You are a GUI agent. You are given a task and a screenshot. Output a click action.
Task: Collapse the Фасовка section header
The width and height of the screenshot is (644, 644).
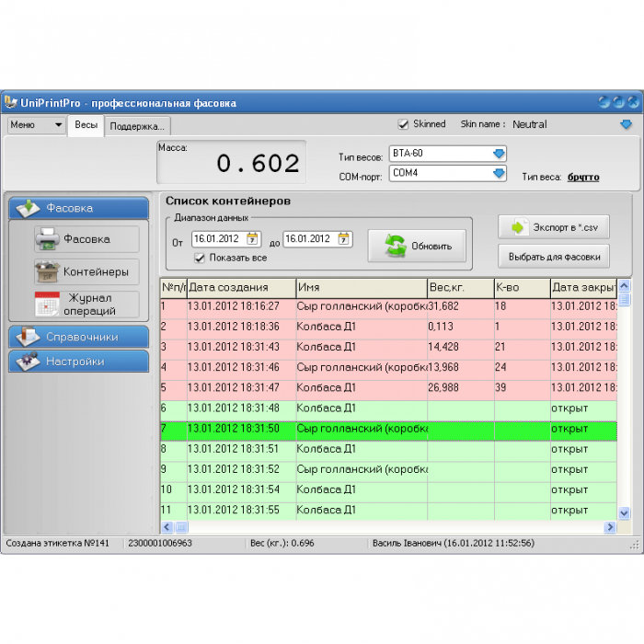[79, 208]
